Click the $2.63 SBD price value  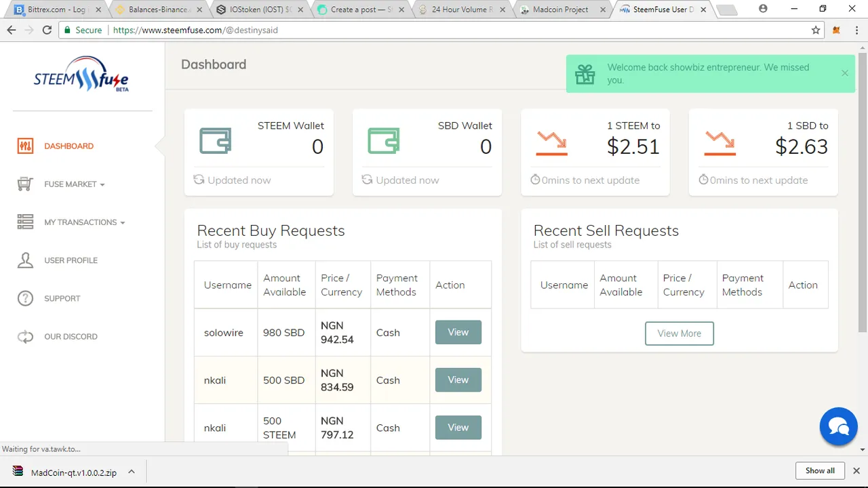(x=801, y=146)
